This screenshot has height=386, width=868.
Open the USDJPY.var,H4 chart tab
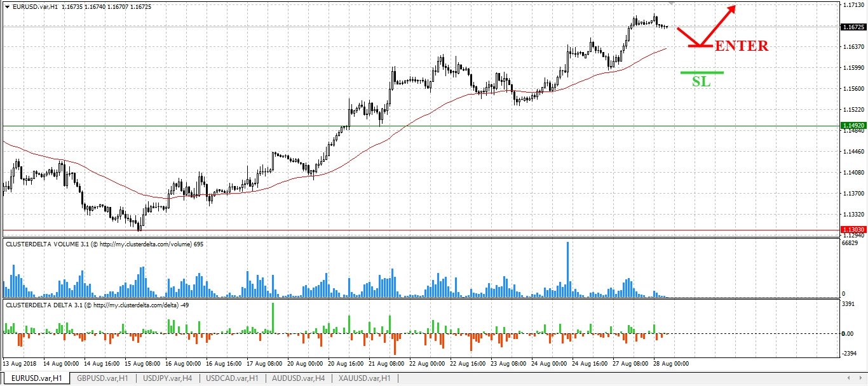coord(167,378)
